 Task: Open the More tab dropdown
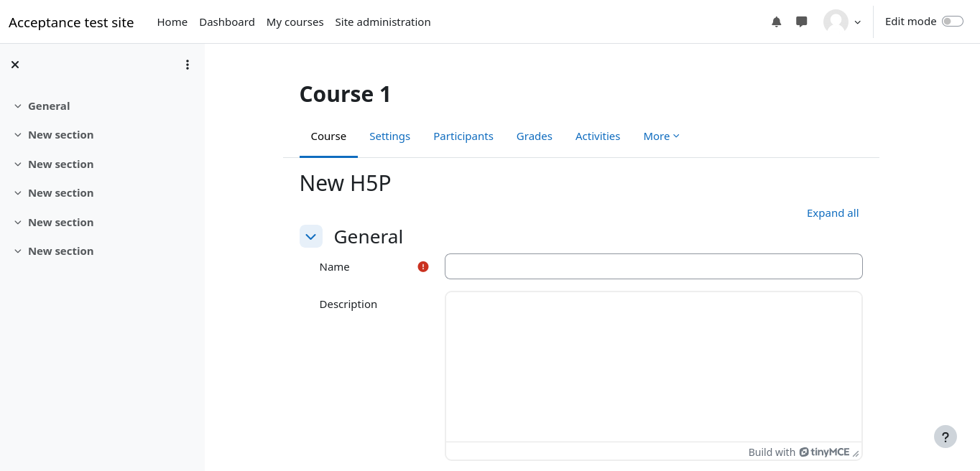coord(661,136)
